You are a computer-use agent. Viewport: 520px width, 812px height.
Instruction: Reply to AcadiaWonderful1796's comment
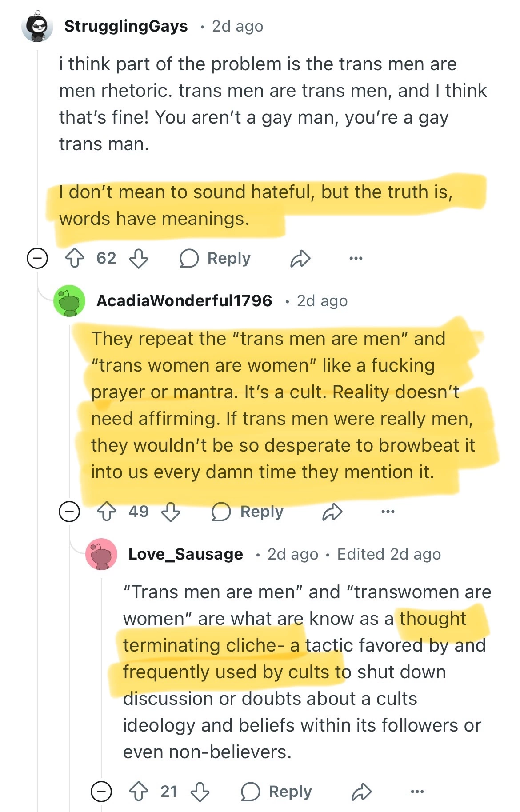coord(248,512)
